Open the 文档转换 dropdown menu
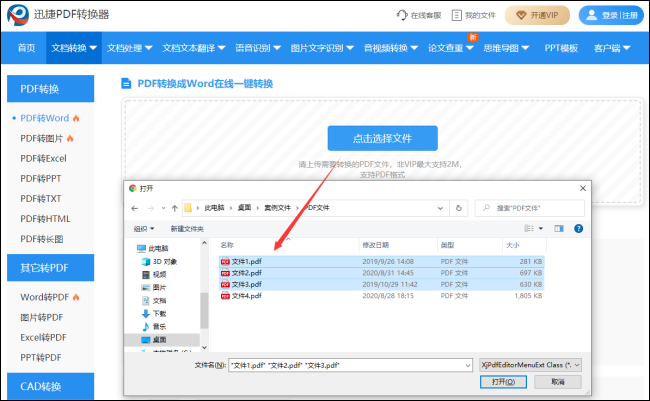 coord(74,48)
